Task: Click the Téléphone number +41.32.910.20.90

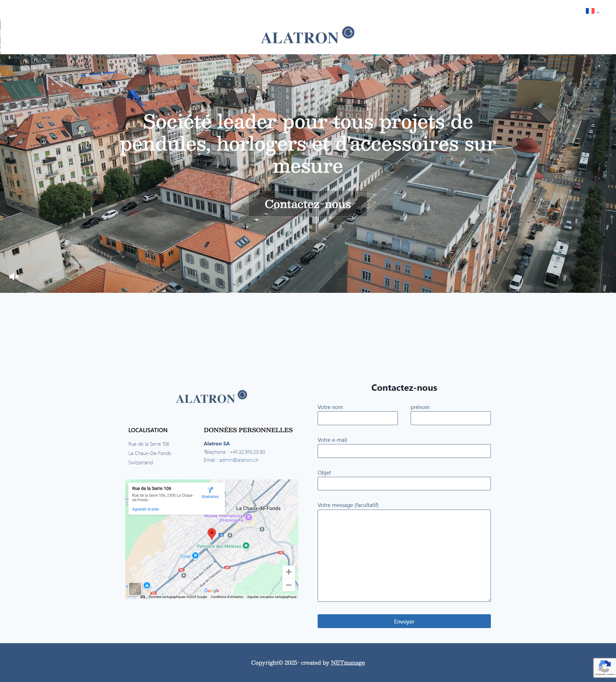Action: pos(247,452)
